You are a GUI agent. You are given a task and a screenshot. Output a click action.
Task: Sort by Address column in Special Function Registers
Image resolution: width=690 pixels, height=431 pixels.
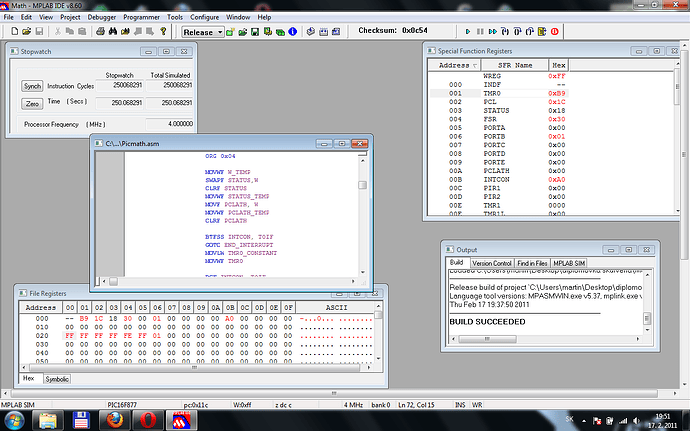(x=455, y=65)
